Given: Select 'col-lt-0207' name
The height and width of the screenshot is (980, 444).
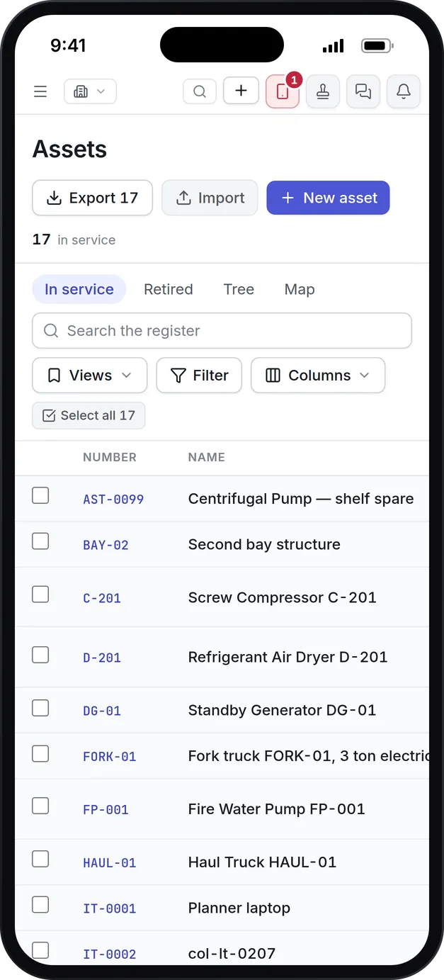Looking at the screenshot, I should click(x=232, y=954).
